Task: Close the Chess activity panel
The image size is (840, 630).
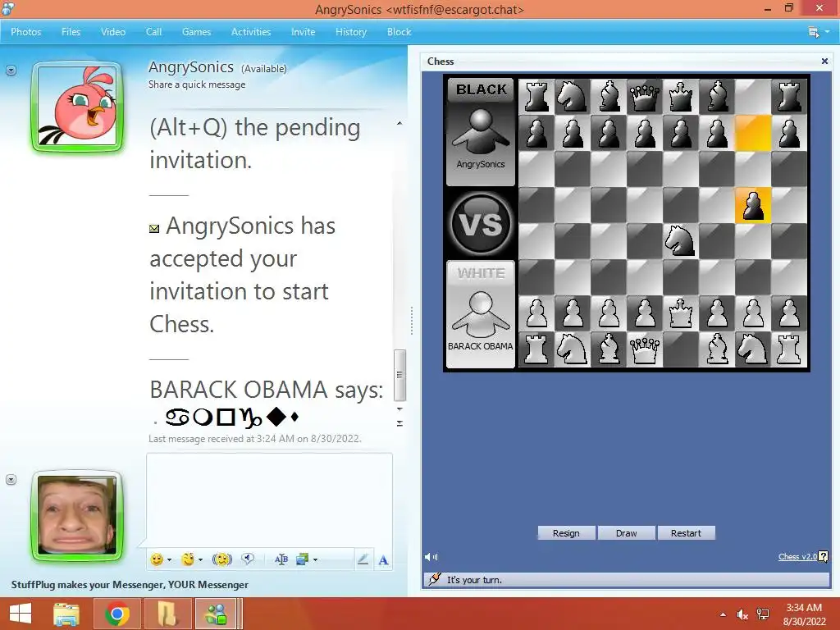Action: tap(825, 61)
